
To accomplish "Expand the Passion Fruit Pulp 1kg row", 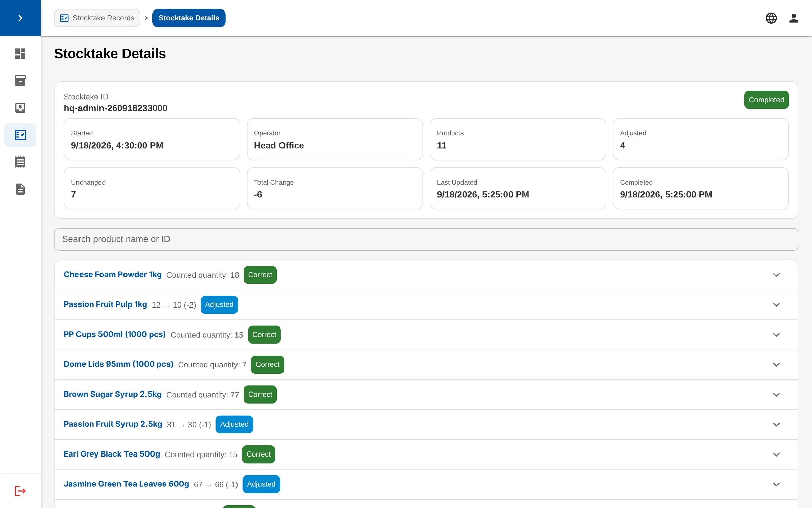I will 776,305.
